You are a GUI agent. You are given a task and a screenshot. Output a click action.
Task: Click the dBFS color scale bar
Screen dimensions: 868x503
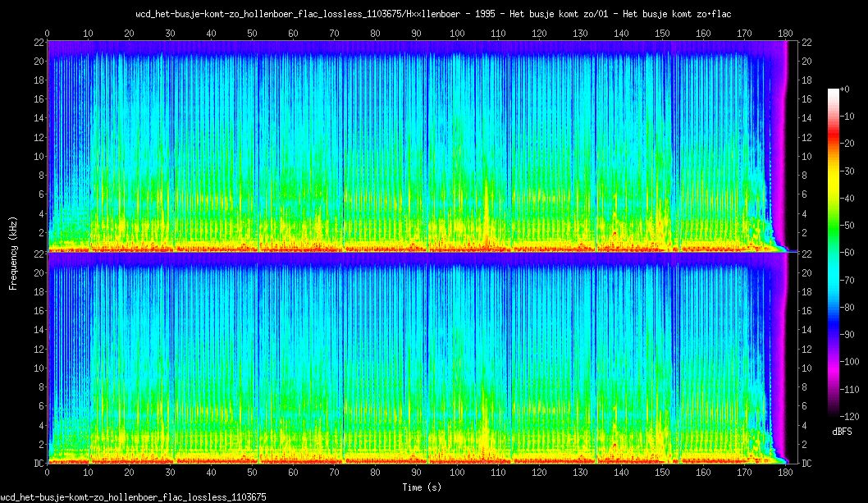[834, 252]
